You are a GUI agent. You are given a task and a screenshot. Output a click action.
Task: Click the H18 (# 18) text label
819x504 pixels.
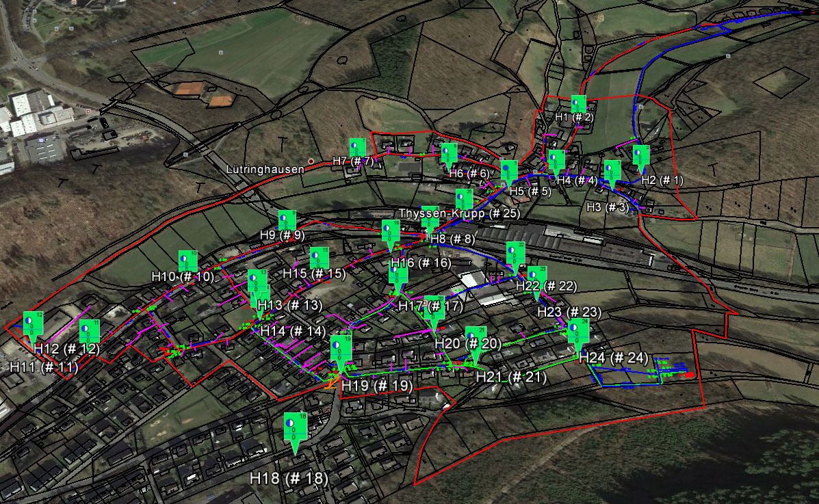289,478
